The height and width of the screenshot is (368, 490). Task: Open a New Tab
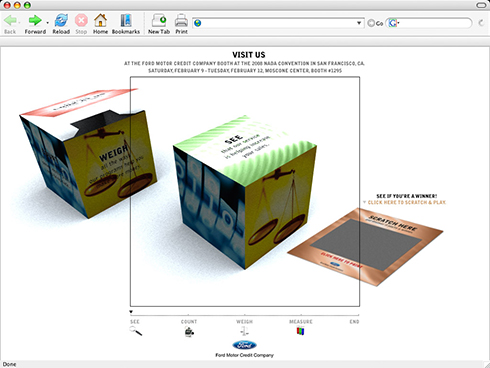click(159, 21)
